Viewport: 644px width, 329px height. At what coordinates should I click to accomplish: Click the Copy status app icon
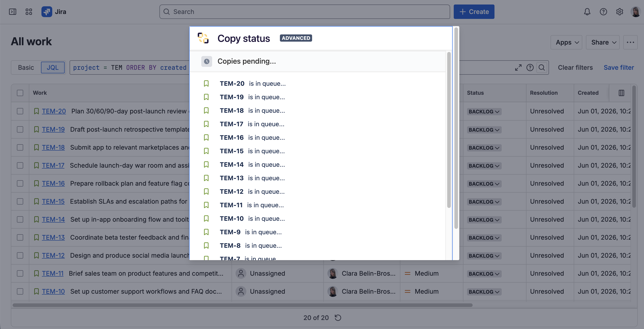[x=203, y=38]
